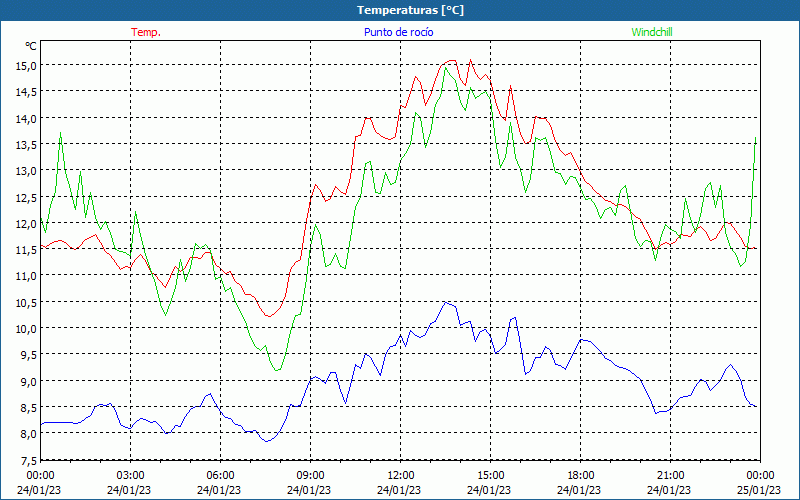Select the blue 'Punto de rocío' legend label

pyautogui.click(x=398, y=32)
